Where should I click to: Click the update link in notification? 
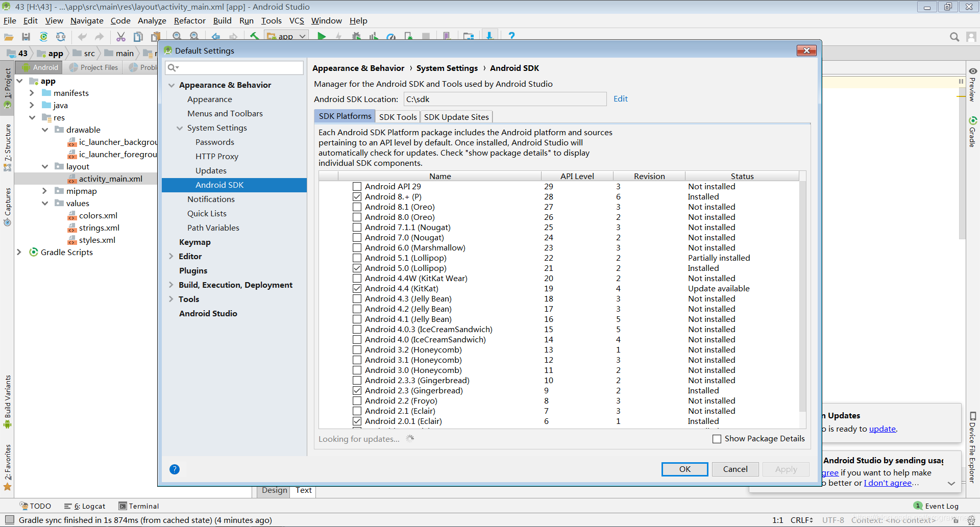click(x=883, y=429)
